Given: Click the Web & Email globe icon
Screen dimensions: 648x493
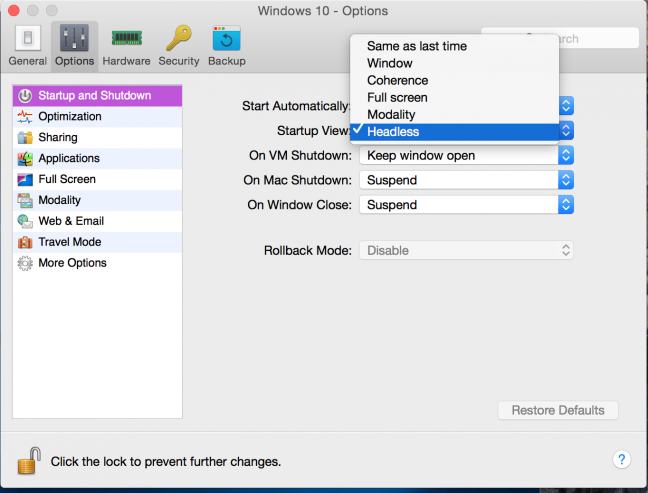Looking at the screenshot, I should [25, 221].
